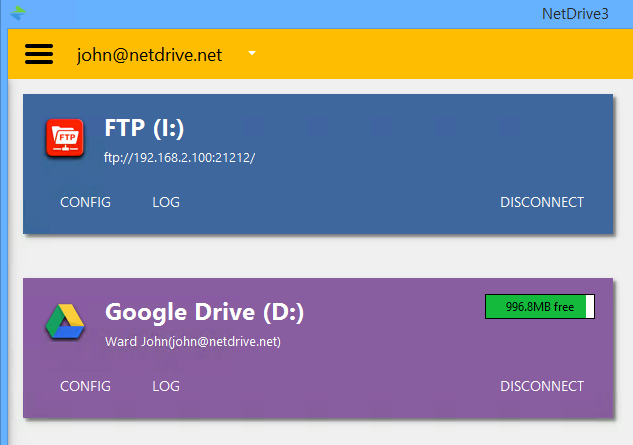Open CONFIG for the FTP drive
The image size is (633, 445).
tap(85, 202)
